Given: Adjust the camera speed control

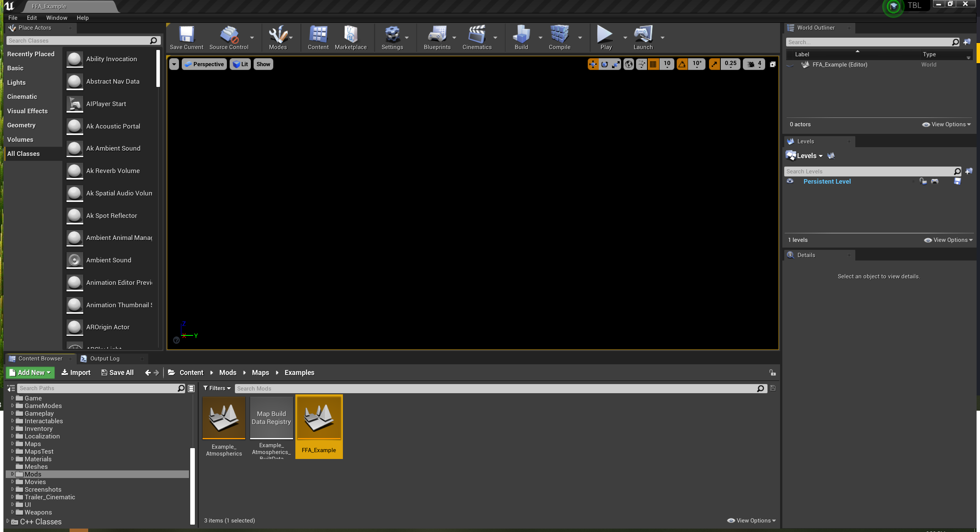Looking at the screenshot, I should point(753,64).
